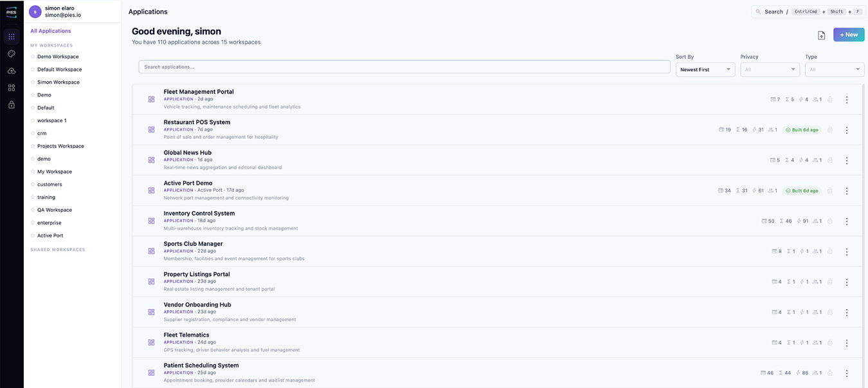Open the theme palette icon in left rail
The image size is (868, 388).
(12, 54)
